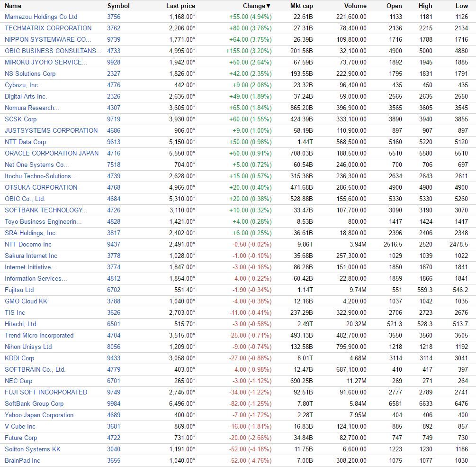Open TIS Inc company link

click(x=15, y=312)
